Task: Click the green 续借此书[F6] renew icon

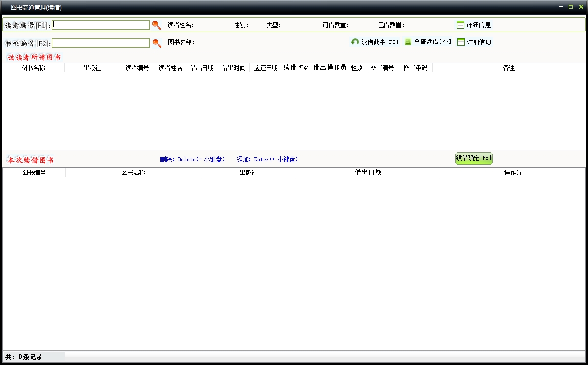Action: tap(355, 42)
